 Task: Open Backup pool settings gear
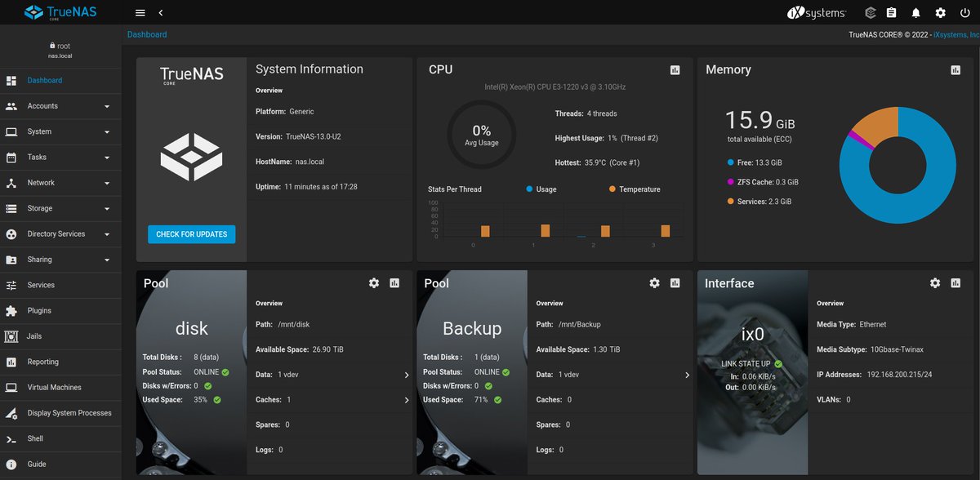point(654,283)
